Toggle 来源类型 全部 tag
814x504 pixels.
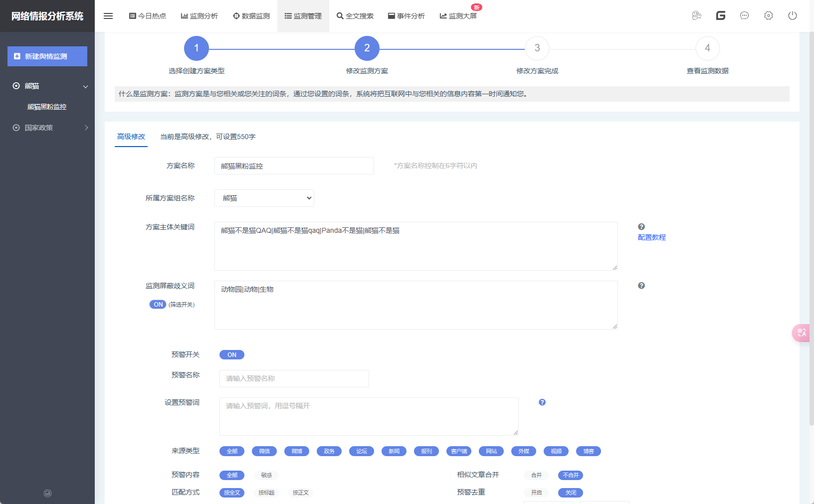[232, 451]
